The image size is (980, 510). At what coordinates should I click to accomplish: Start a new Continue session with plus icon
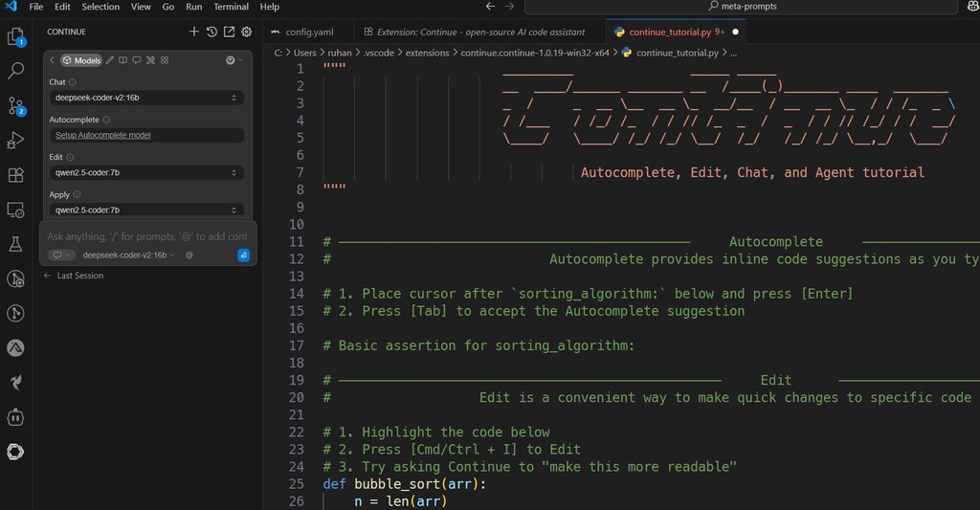coord(193,32)
